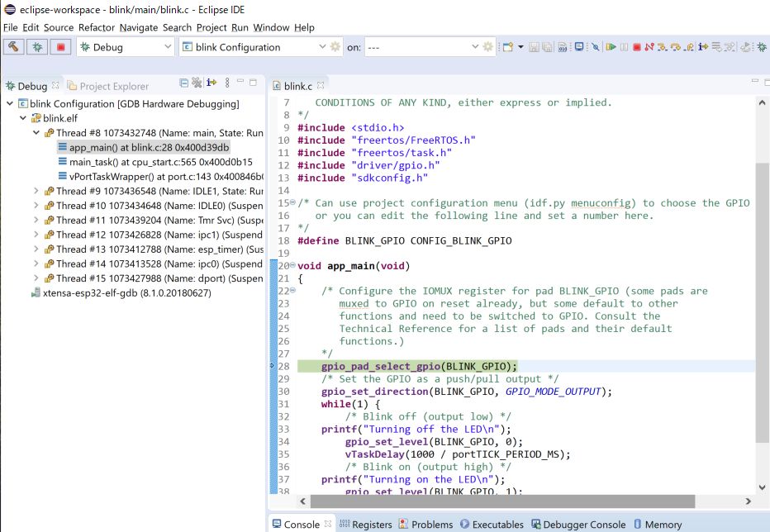Close the blink.c editor tab
770x532 pixels.
point(321,85)
